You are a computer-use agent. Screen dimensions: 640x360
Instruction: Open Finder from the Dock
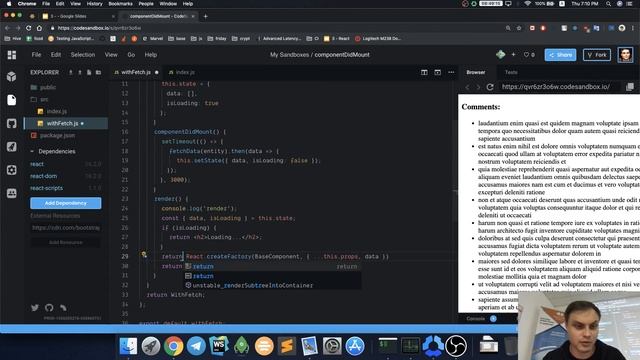tap(128, 346)
